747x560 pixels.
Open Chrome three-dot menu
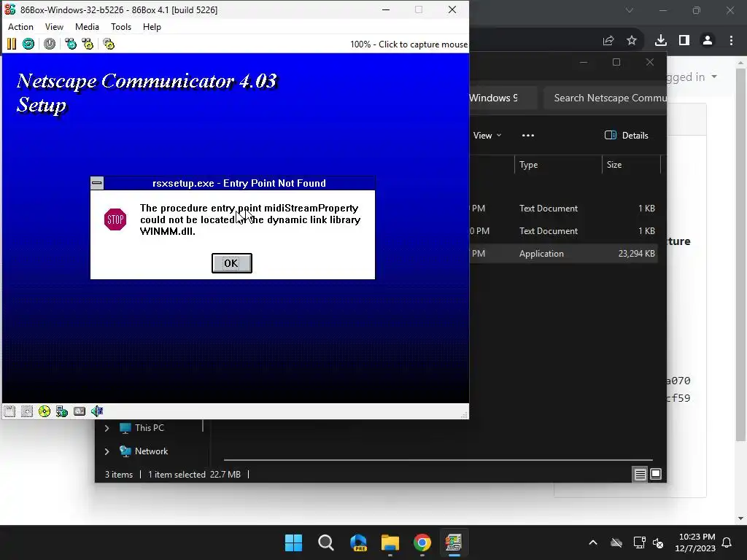[x=731, y=41]
